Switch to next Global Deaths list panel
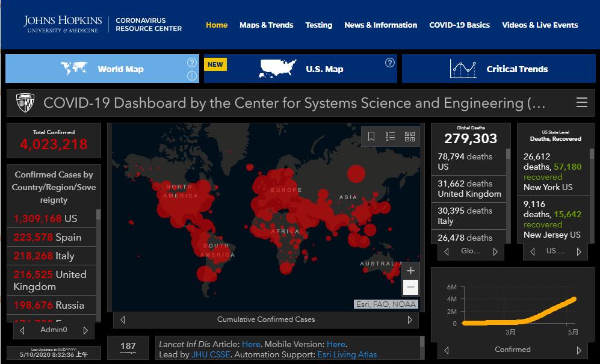Viewport: 600px width, 364px height. [x=495, y=251]
